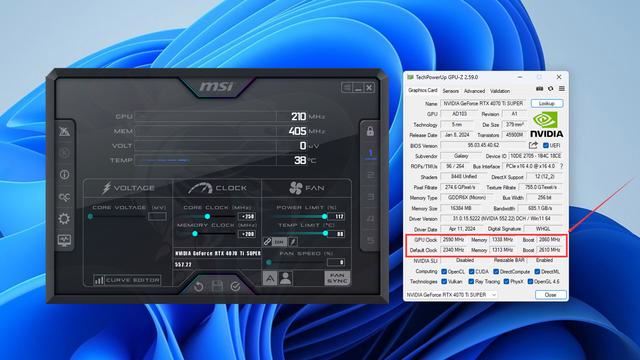
Task: Switch to the Sensors tab
Action: (450, 91)
